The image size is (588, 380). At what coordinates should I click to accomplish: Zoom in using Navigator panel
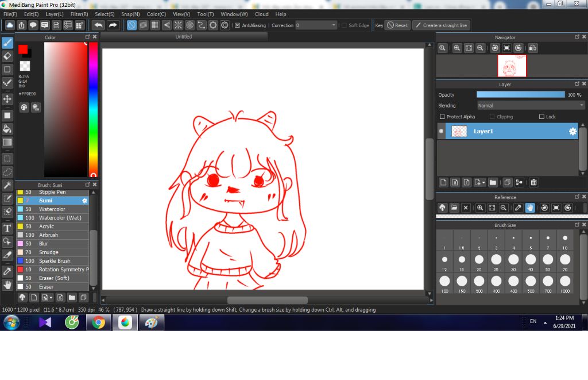[457, 48]
